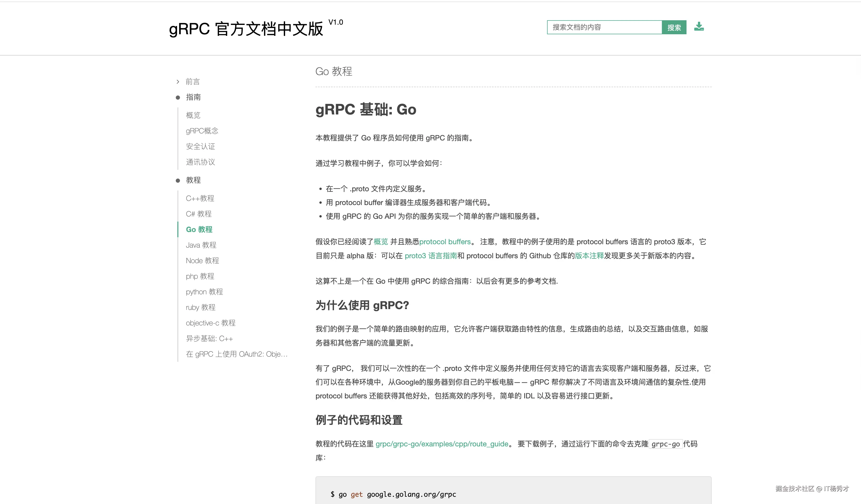Open 安全认证 sidebar entry

[200, 146]
